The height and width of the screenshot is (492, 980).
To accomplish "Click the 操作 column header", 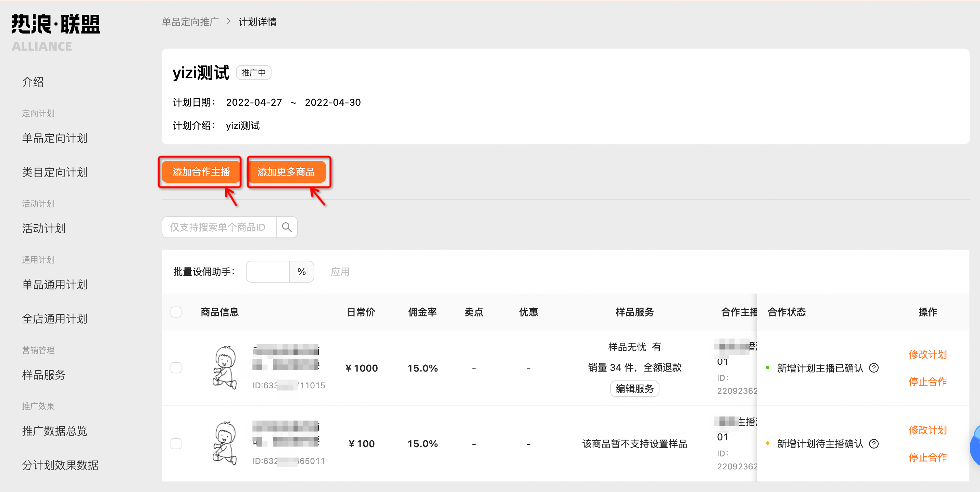I will [x=928, y=312].
